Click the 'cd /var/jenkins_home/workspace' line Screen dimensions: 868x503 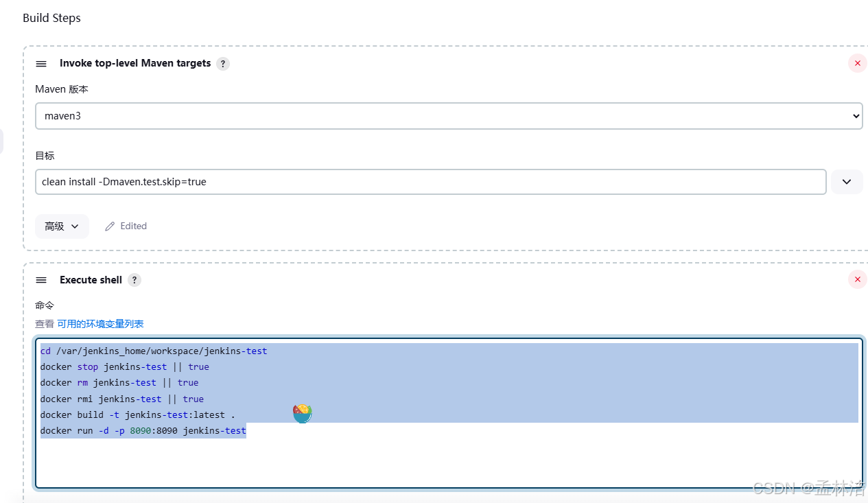pyautogui.click(x=154, y=351)
